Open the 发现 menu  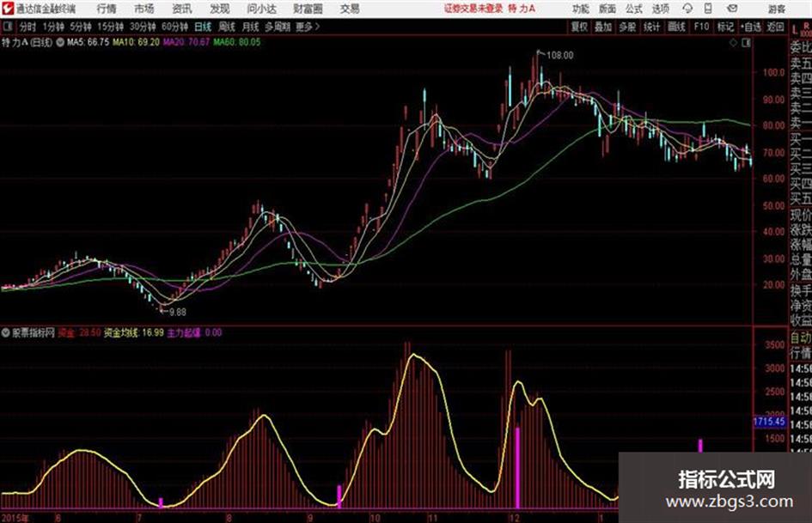(x=220, y=9)
